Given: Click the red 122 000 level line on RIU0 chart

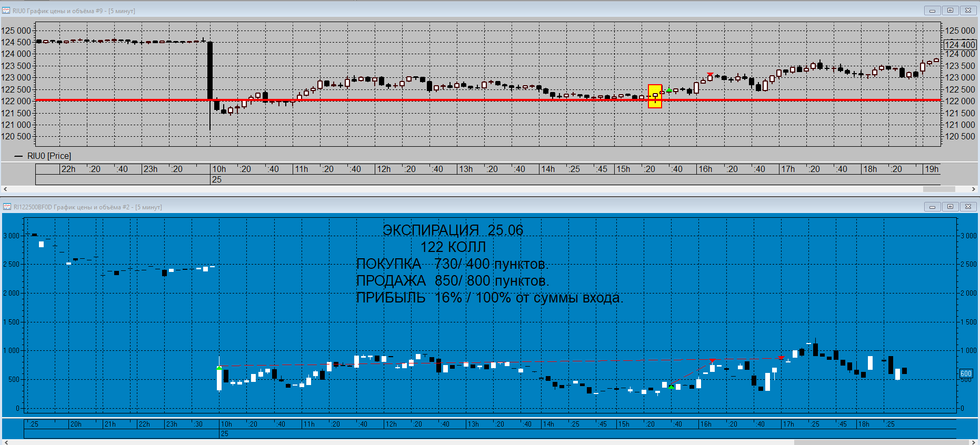Looking at the screenshot, I should pos(487,100).
